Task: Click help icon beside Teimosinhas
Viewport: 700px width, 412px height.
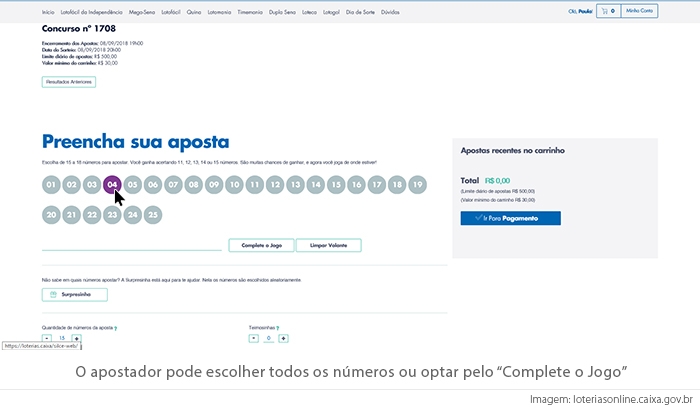Action: pyautogui.click(x=277, y=328)
